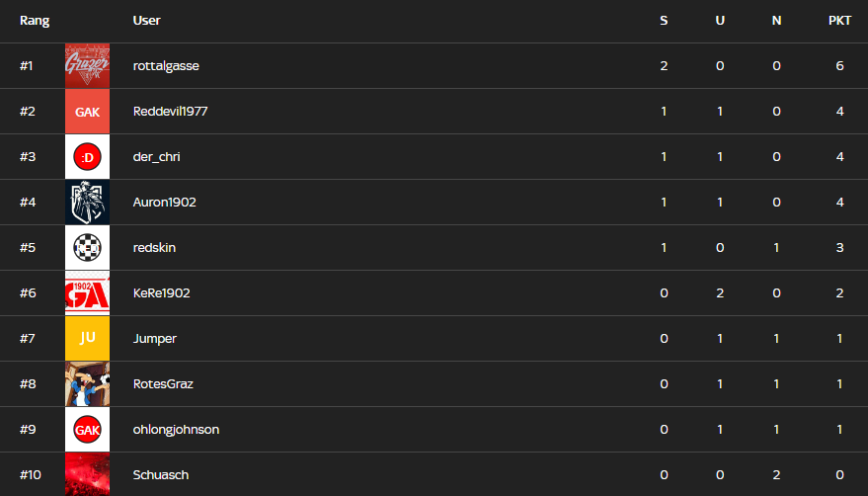Click Reddevil1977's red GAK avatar
Viewport: 868px width, 496px height.
[x=87, y=112]
